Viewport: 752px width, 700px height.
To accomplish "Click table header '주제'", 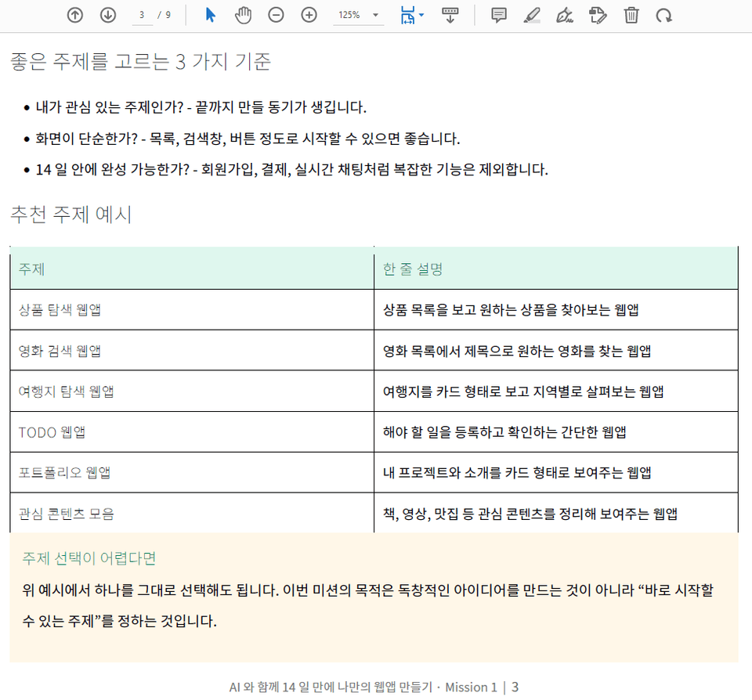I will pyautogui.click(x=31, y=269).
